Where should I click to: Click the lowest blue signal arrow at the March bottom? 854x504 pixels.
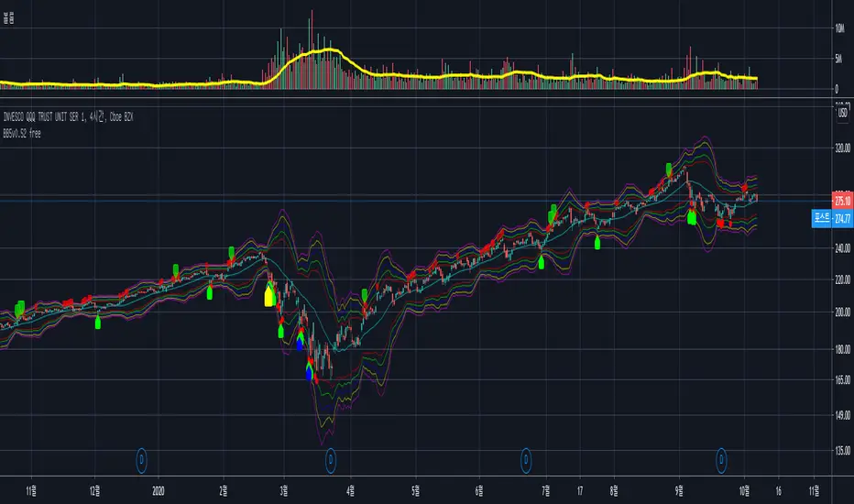pyautogui.click(x=310, y=372)
